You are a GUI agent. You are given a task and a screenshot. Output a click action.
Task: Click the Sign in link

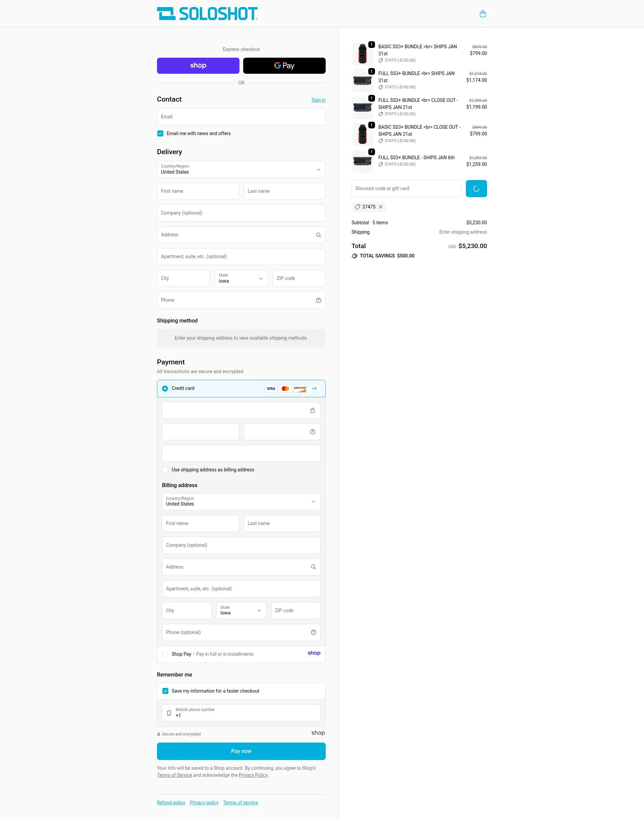tap(318, 100)
